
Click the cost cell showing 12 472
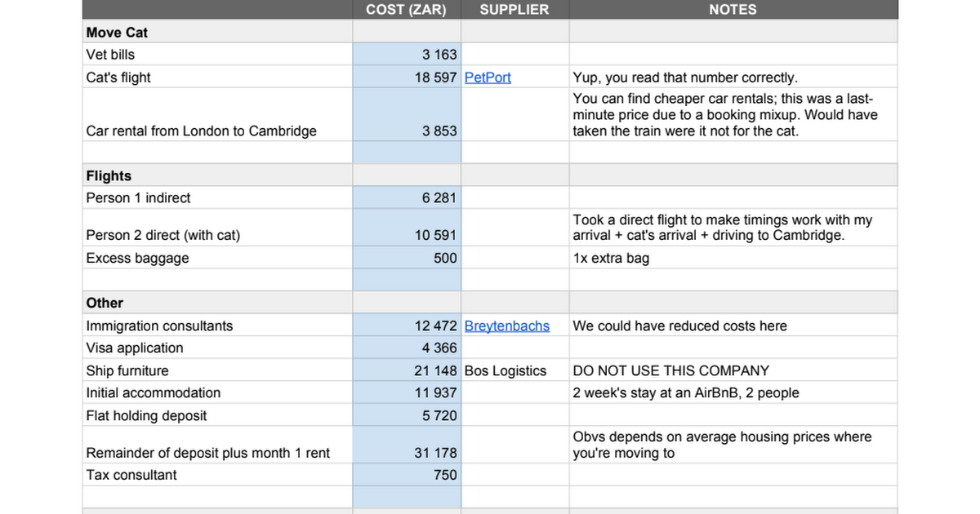(x=407, y=326)
